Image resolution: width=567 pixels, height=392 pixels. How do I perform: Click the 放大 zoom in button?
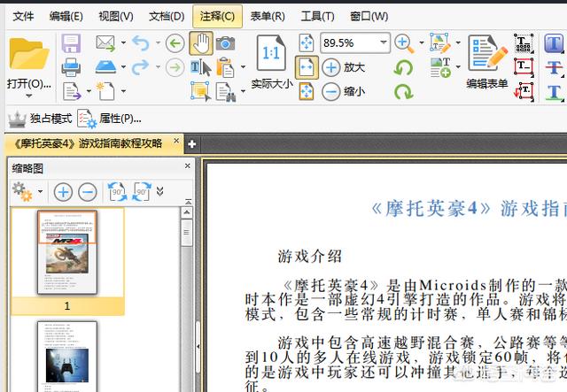pyautogui.click(x=343, y=67)
